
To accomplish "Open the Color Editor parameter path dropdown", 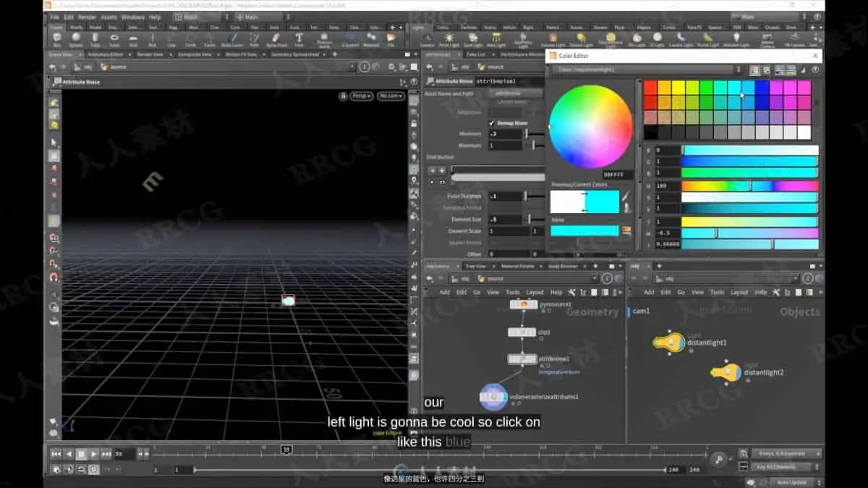I will point(648,70).
